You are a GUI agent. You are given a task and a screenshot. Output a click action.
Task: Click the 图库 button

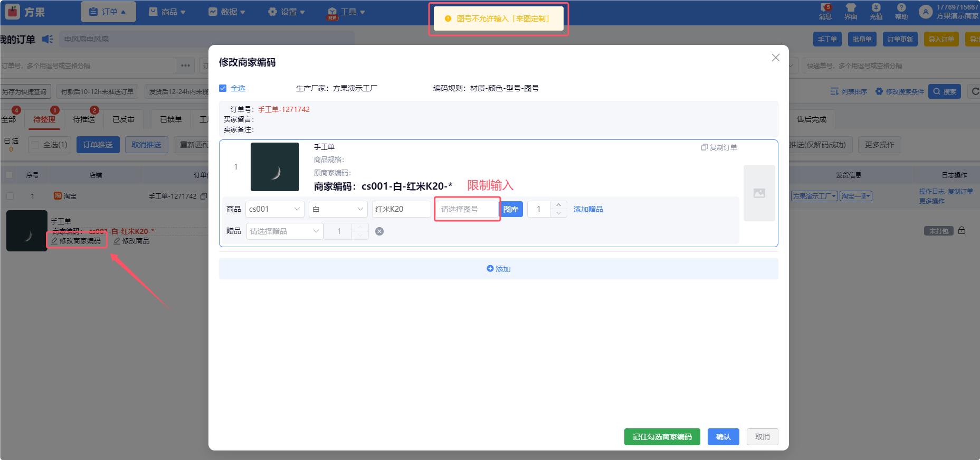click(511, 209)
